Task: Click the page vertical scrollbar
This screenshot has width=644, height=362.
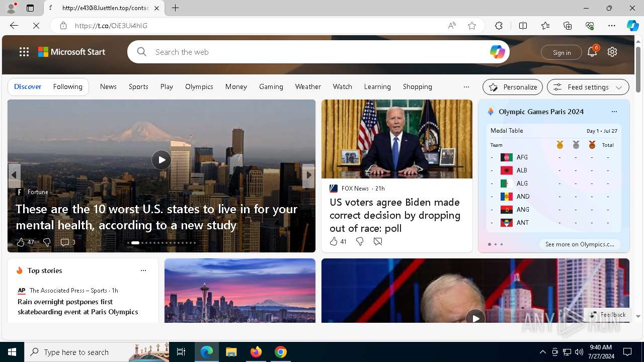Action: [638, 69]
